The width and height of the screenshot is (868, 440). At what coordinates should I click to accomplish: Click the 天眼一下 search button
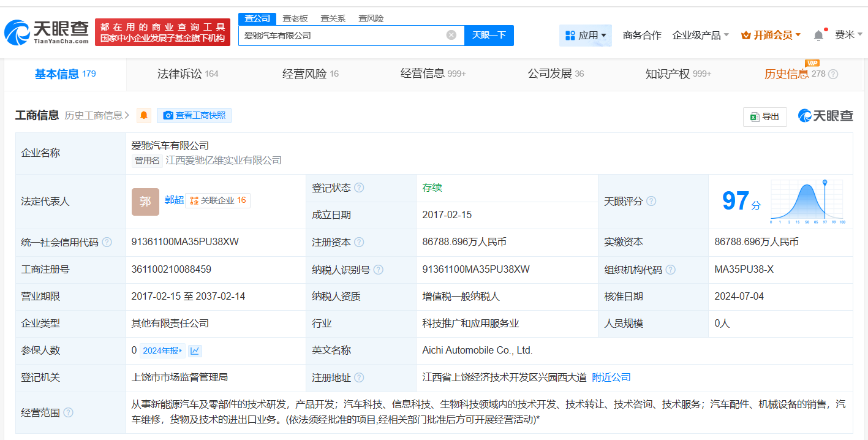[x=489, y=35]
